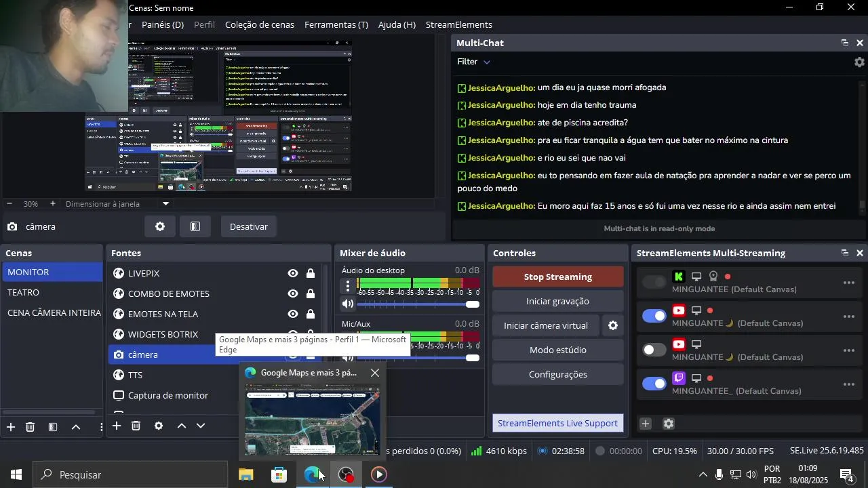Open the Perfil menu
Image resolution: width=868 pixels, height=488 pixels.
point(204,24)
